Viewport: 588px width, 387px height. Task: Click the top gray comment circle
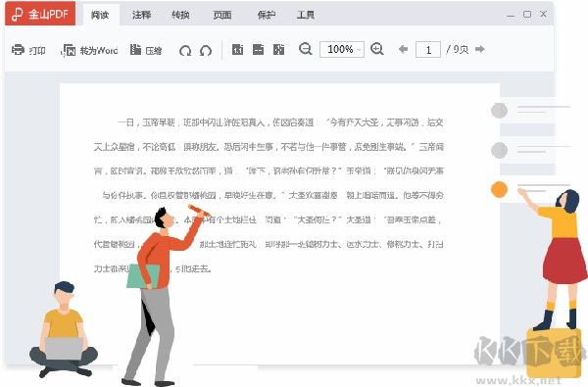[x=499, y=111]
